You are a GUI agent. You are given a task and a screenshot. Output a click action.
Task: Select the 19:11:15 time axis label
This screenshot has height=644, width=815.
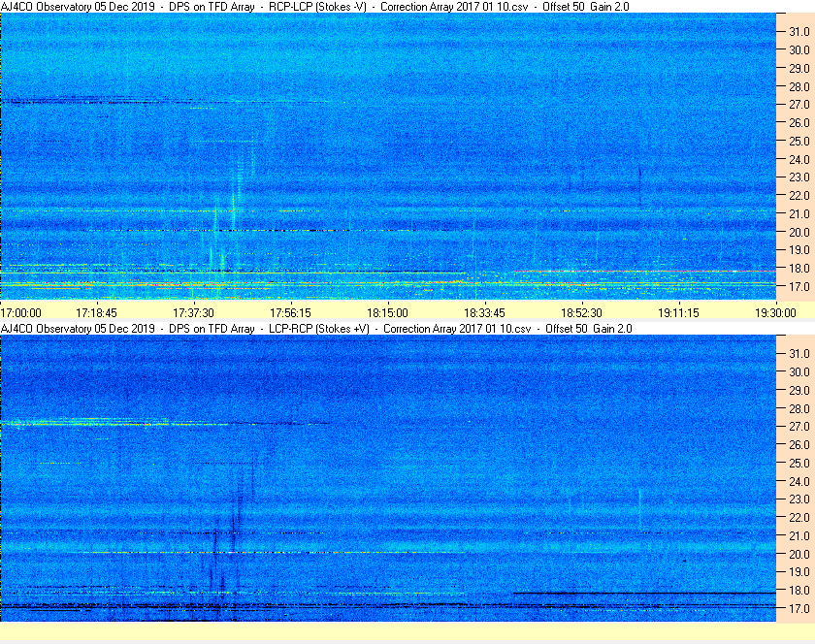click(679, 313)
